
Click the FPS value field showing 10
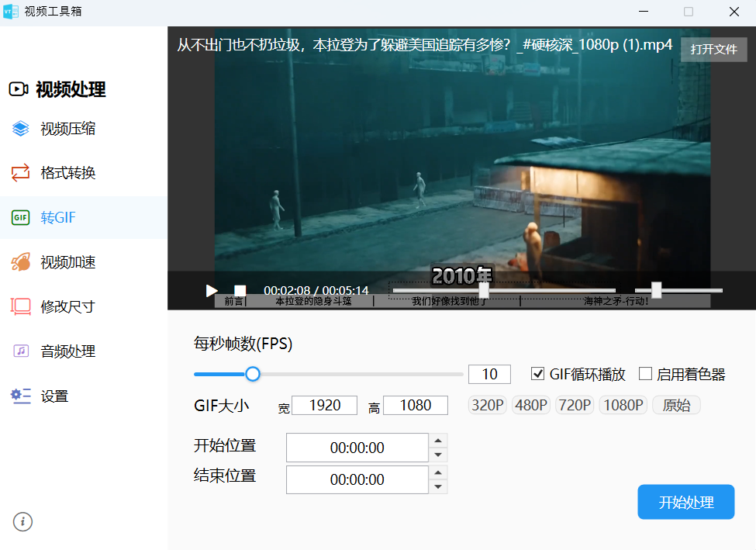[489, 374]
